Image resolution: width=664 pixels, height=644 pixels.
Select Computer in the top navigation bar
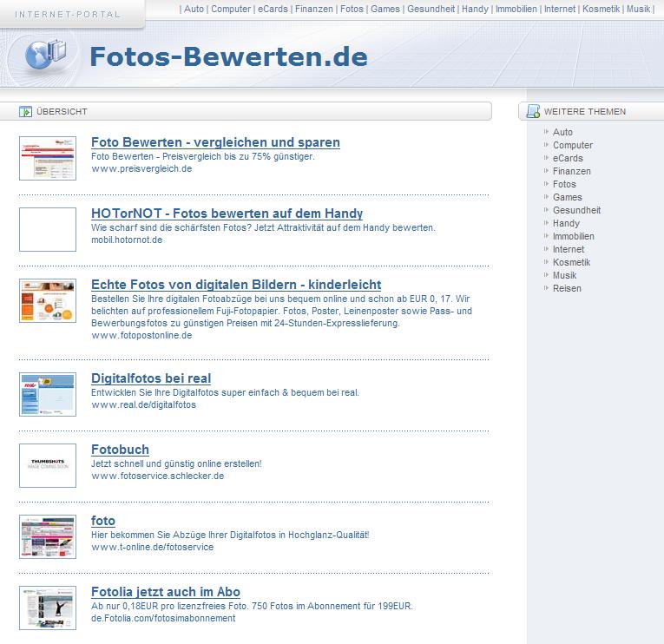click(231, 9)
